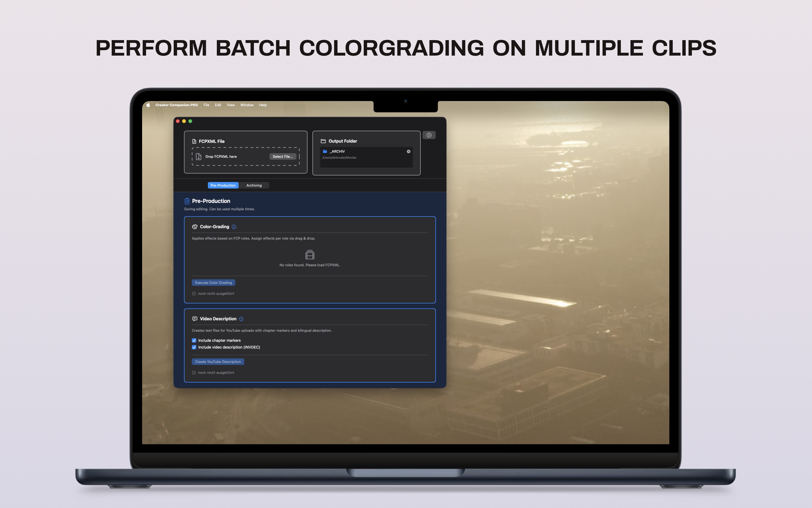This screenshot has height=508, width=812.
Task: Click Create YouTube Description button
Action: (218, 362)
